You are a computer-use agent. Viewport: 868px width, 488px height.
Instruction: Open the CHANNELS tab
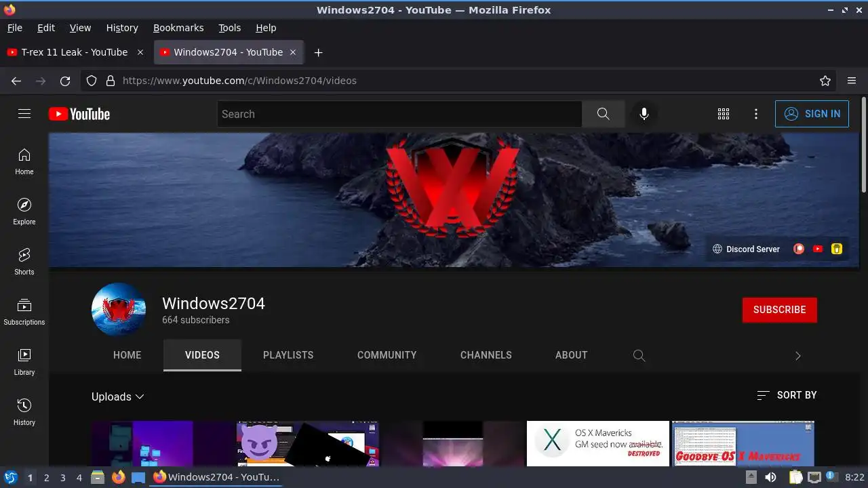(486, 355)
